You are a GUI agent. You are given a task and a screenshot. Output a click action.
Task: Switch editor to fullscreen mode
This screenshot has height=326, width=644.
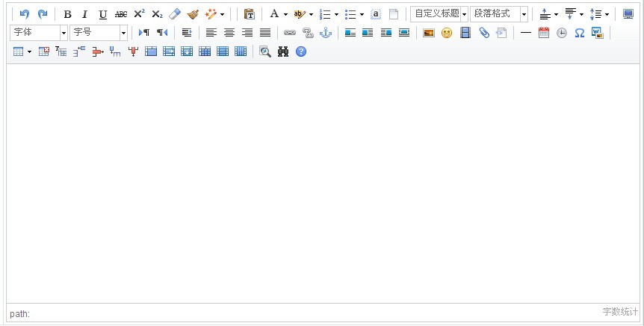tap(628, 14)
